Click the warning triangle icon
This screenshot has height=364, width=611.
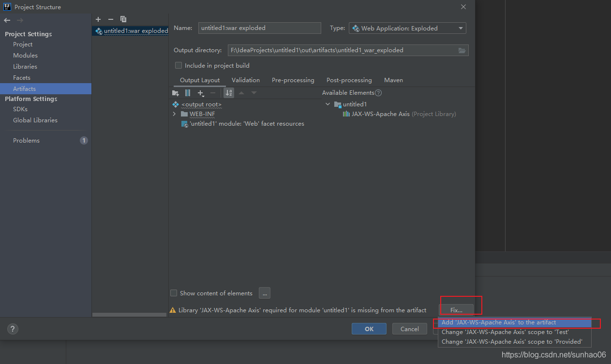pos(173,310)
